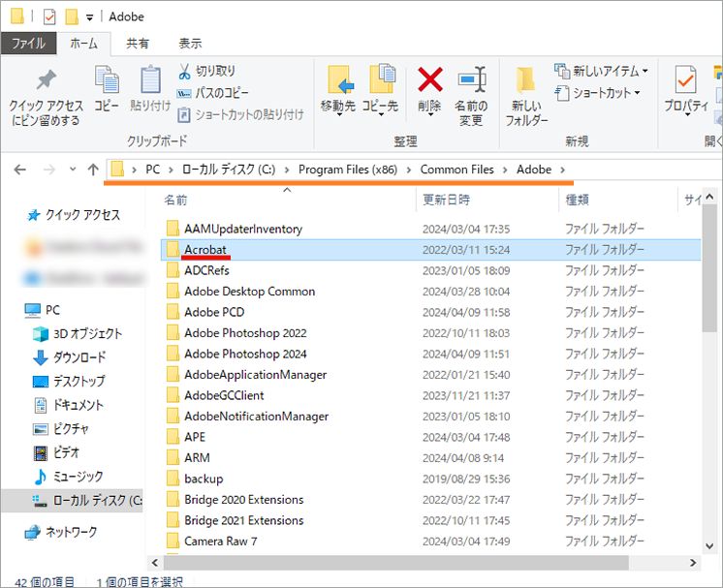Click the Paste clipboard icon
The image size is (723, 588).
coord(150,79)
